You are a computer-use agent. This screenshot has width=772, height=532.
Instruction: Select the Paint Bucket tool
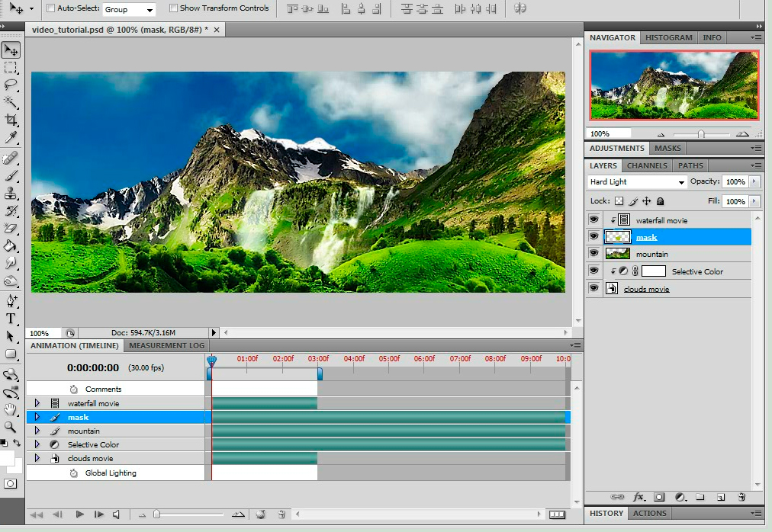coord(11,246)
